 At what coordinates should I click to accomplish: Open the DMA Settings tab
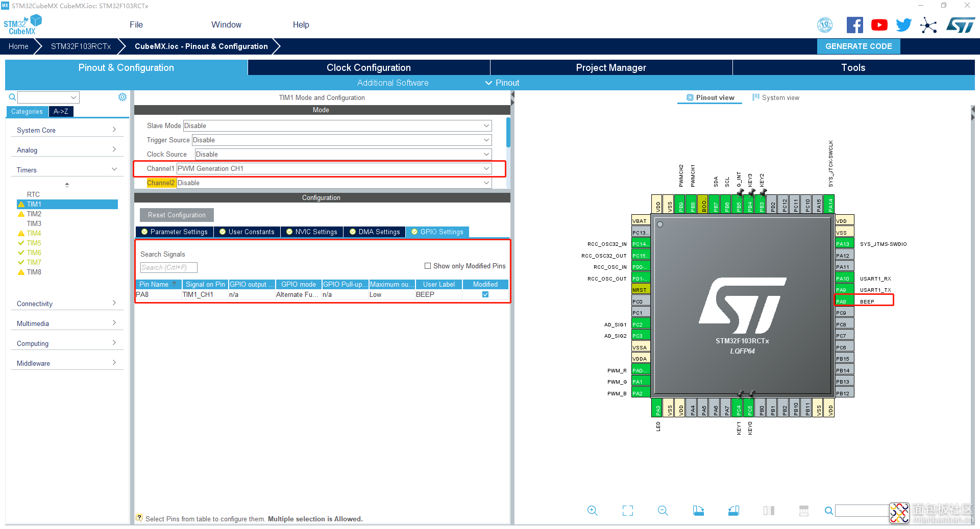[375, 232]
